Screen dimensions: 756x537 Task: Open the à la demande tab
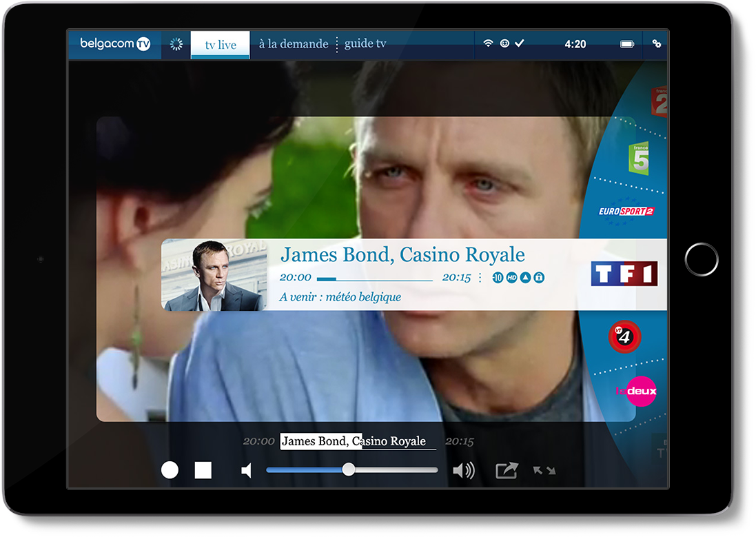(293, 44)
